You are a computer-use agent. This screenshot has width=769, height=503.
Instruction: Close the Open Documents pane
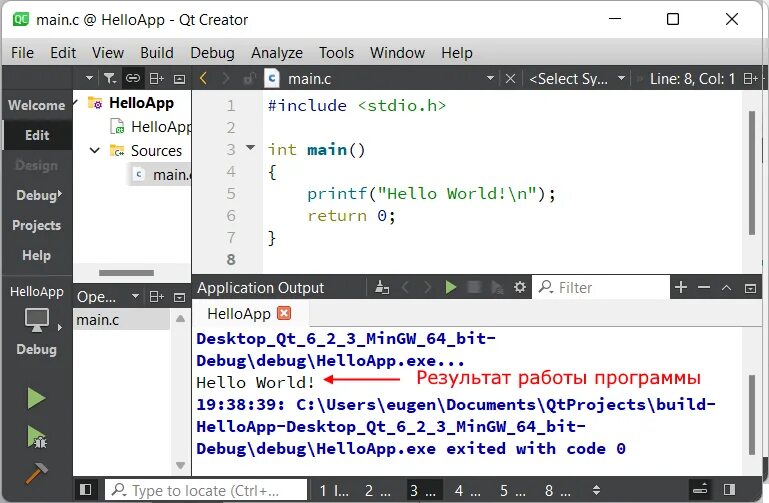(x=180, y=297)
